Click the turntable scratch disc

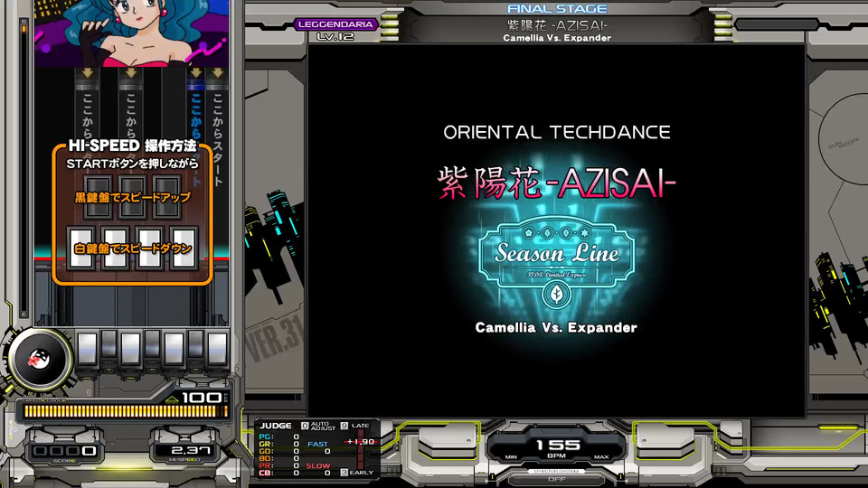[39, 359]
